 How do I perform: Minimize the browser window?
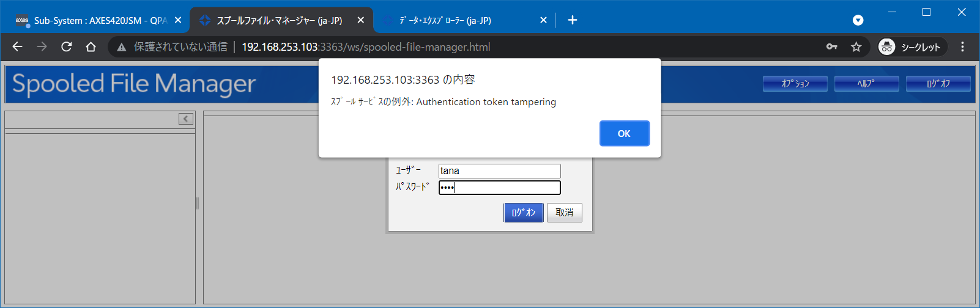pyautogui.click(x=892, y=12)
